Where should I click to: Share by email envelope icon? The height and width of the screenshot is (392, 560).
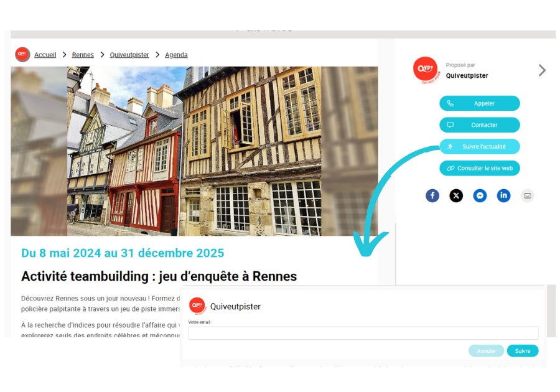tap(528, 195)
